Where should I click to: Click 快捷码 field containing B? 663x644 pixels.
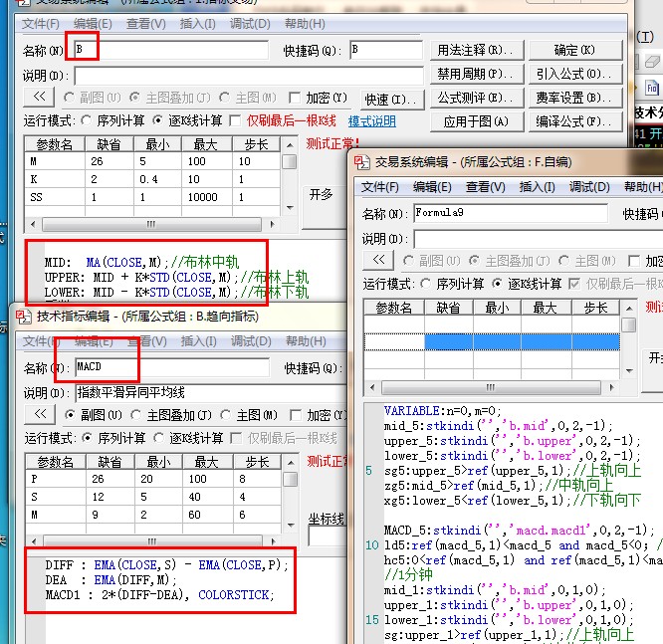click(x=386, y=50)
